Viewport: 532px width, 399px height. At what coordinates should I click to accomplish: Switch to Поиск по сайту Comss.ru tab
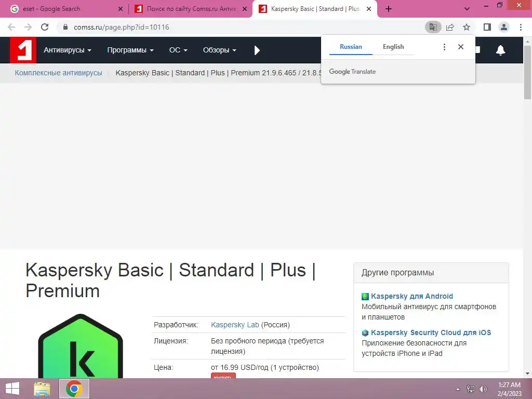191,9
